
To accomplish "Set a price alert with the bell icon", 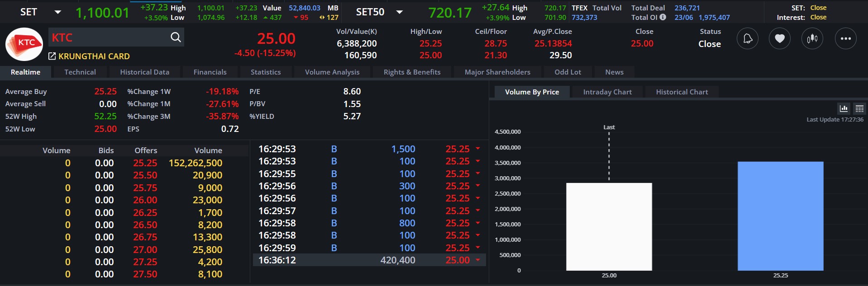I will pos(748,39).
